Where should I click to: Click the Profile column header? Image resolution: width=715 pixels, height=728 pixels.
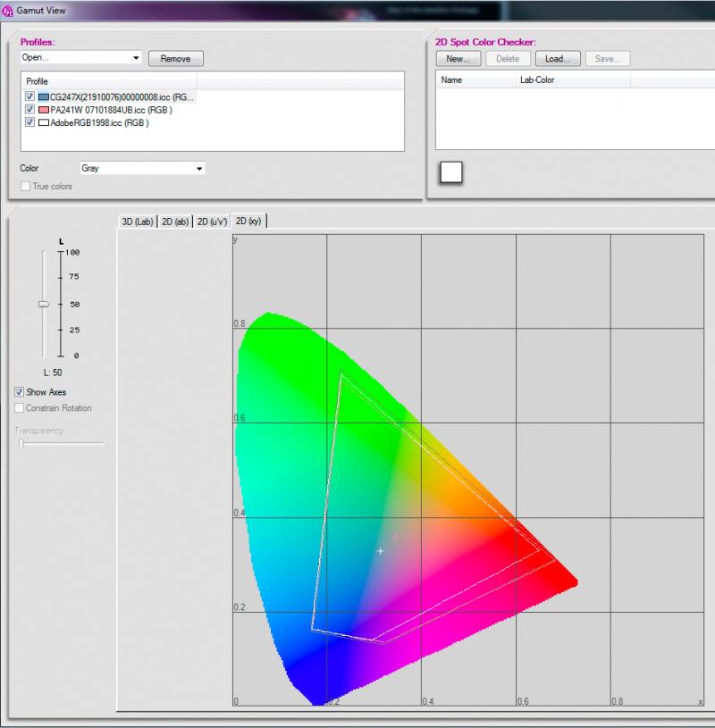click(x=109, y=81)
